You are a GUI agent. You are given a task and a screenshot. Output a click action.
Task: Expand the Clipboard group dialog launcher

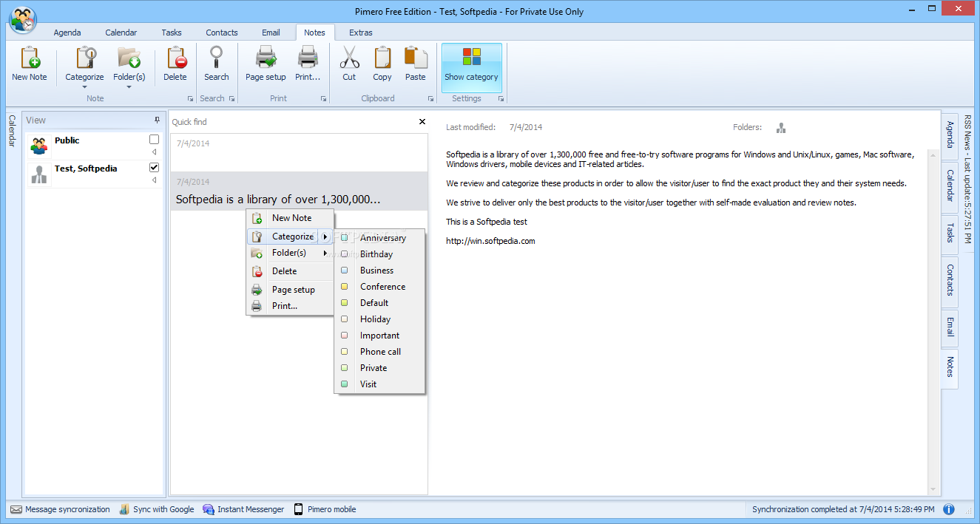pyautogui.click(x=430, y=98)
